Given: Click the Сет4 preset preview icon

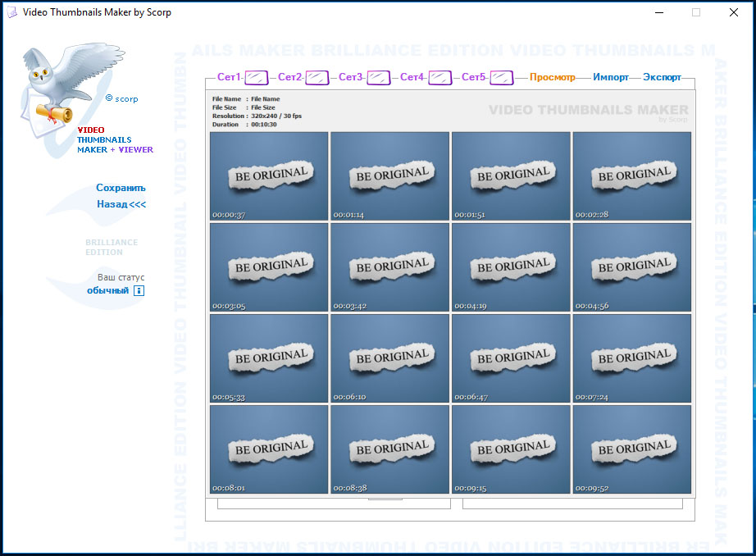Looking at the screenshot, I should coord(439,77).
